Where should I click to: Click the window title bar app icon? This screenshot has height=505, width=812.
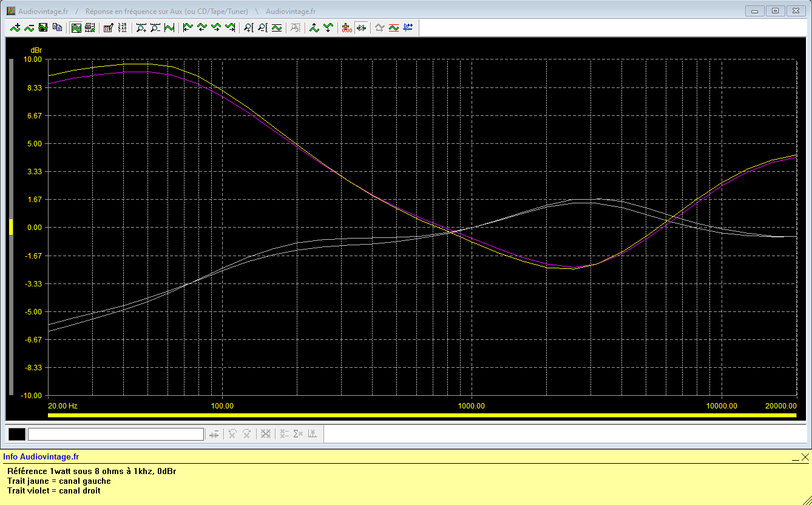pyautogui.click(x=10, y=11)
